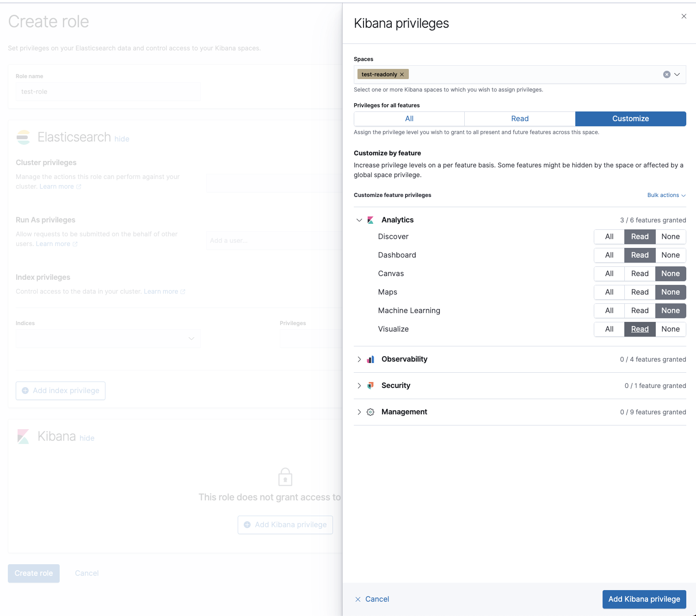Click the Role name input field
Viewport: 696px width, 616px height.
[108, 92]
